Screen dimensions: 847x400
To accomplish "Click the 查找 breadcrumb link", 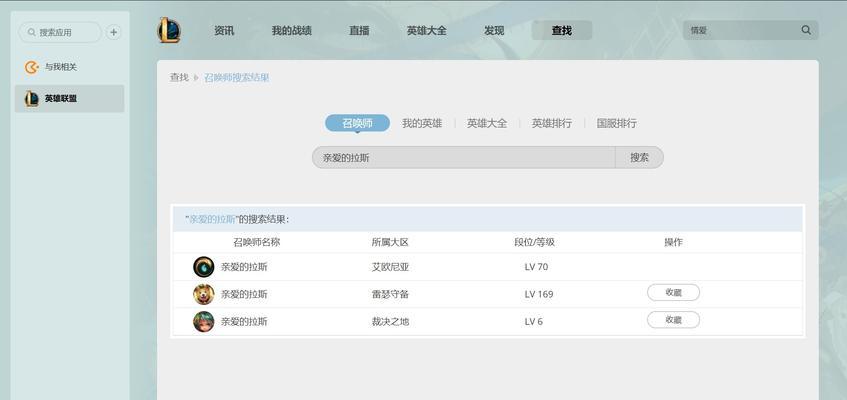I will (179, 77).
